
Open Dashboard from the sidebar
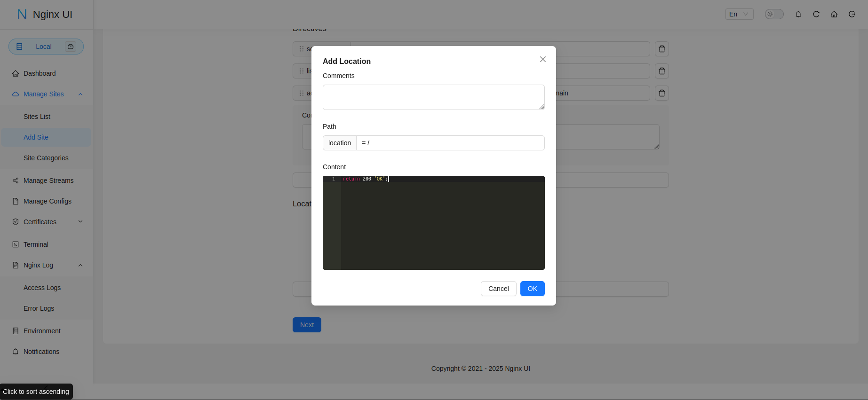pyautogui.click(x=46, y=73)
